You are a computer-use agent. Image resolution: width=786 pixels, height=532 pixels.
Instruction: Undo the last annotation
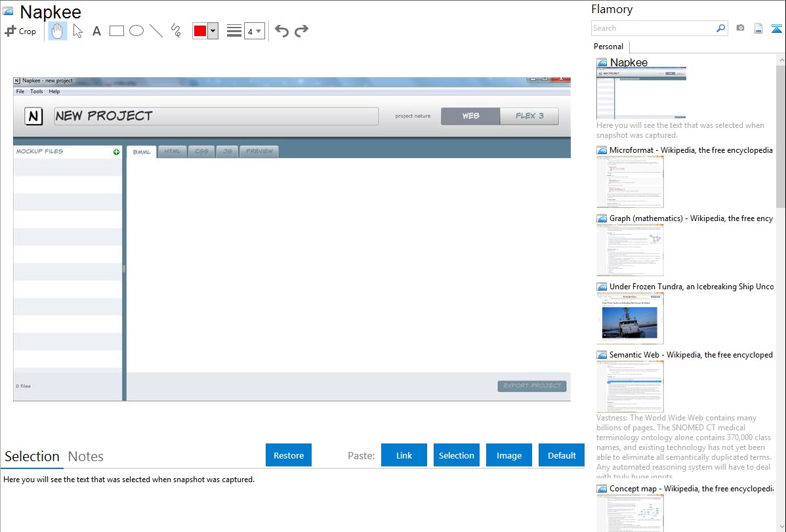281,31
